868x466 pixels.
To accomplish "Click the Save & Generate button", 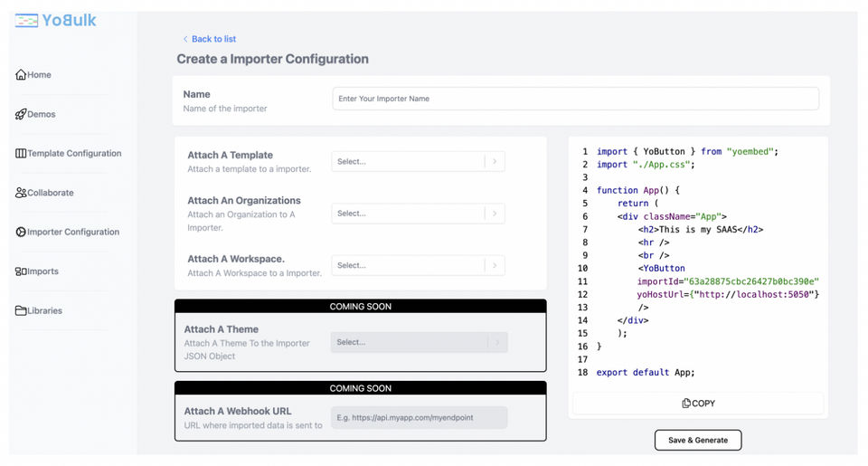I will pyautogui.click(x=698, y=440).
